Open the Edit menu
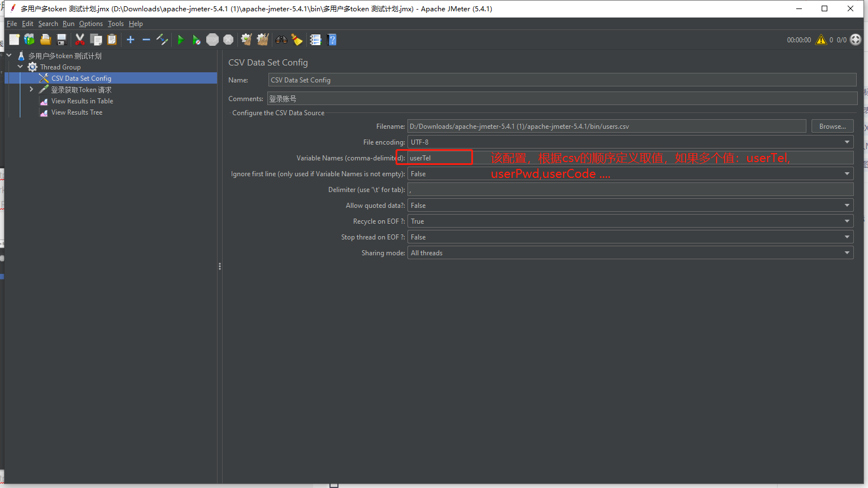The height and width of the screenshot is (488, 868). pyautogui.click(x=28, y=24)
